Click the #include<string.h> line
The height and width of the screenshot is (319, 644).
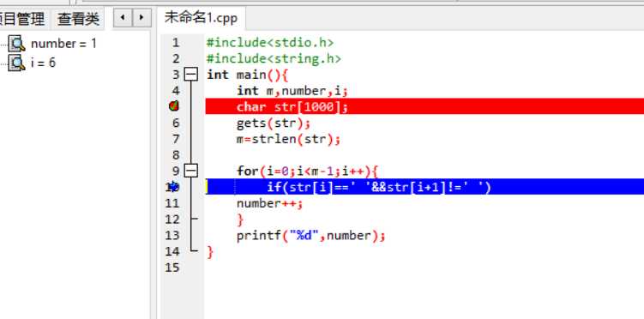click(274, 58)
